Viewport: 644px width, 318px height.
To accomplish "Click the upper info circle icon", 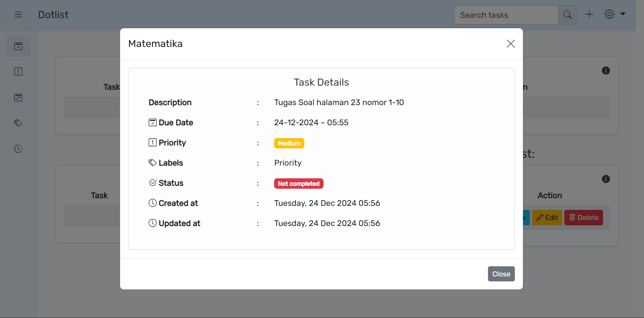I will coord(606,71).
